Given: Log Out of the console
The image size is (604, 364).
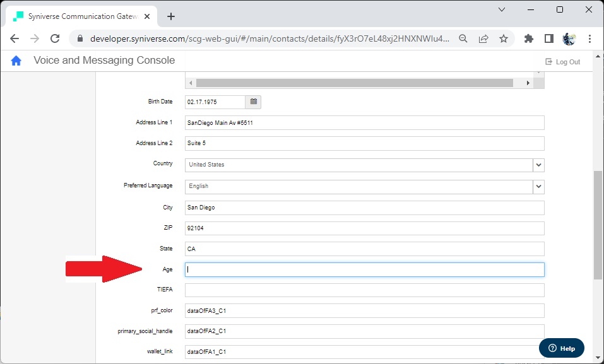Looking at the screenshot, I should pos(563,62).
